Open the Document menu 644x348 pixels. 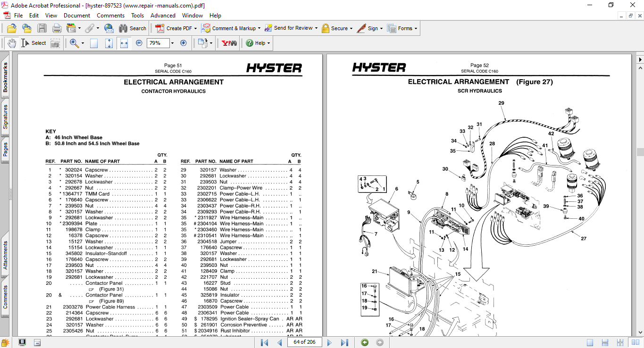tap(77, 16)
